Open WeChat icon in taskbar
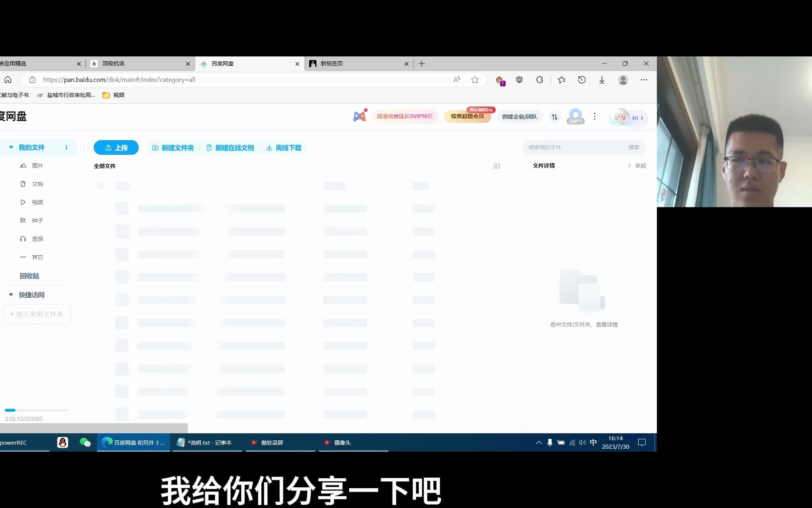The image size is (812, 508). pyautogui.click(x=85, y=443)
